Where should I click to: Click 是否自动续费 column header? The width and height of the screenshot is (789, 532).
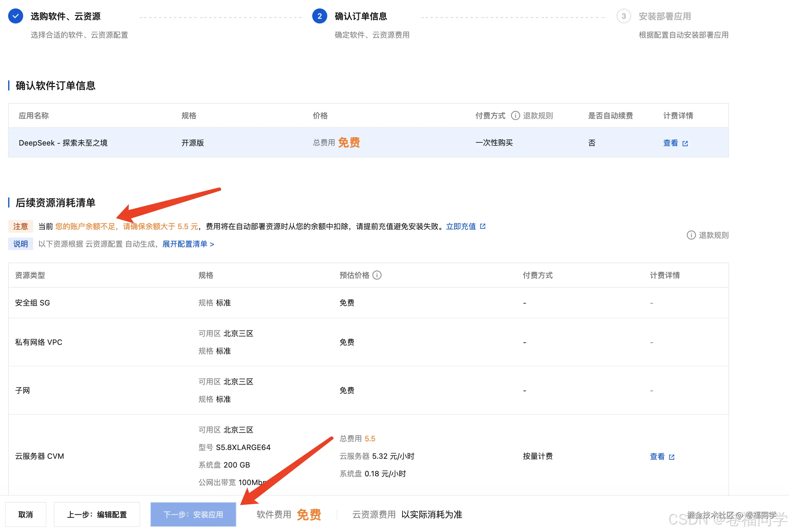point(610,116)
